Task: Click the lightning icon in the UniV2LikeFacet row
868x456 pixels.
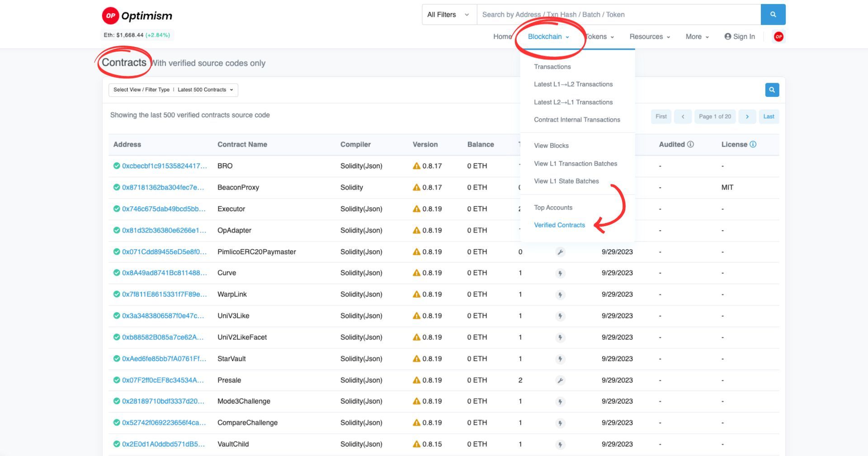Action: coord(560,337)
